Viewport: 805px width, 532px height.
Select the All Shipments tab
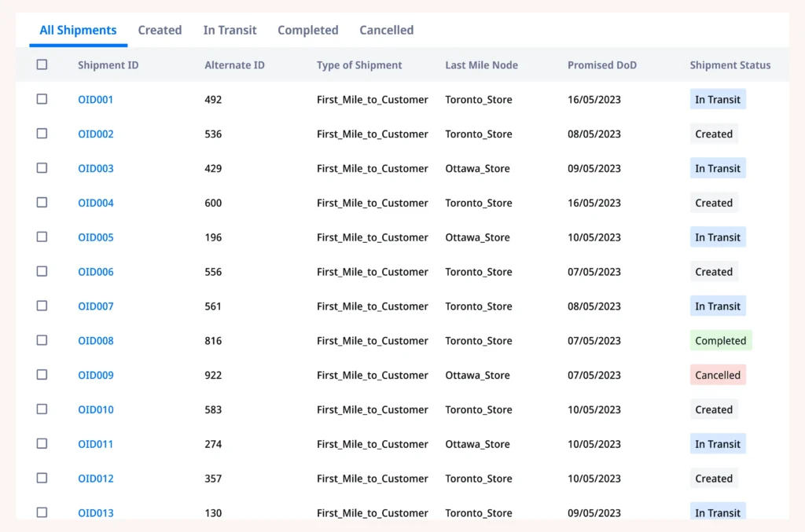click(78, 30)
